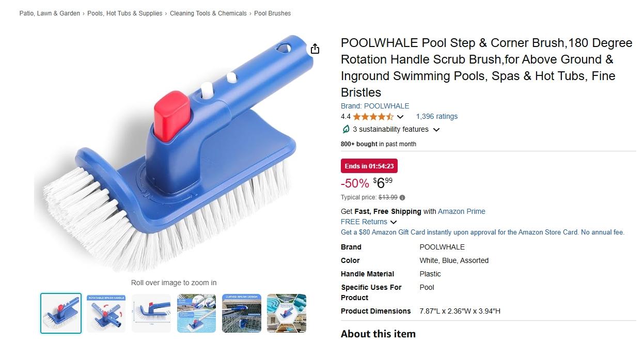The width and height of the screenshot is (644, 342).
Task: Click the Amazon Prime link
Action: [x=462, y=211]
